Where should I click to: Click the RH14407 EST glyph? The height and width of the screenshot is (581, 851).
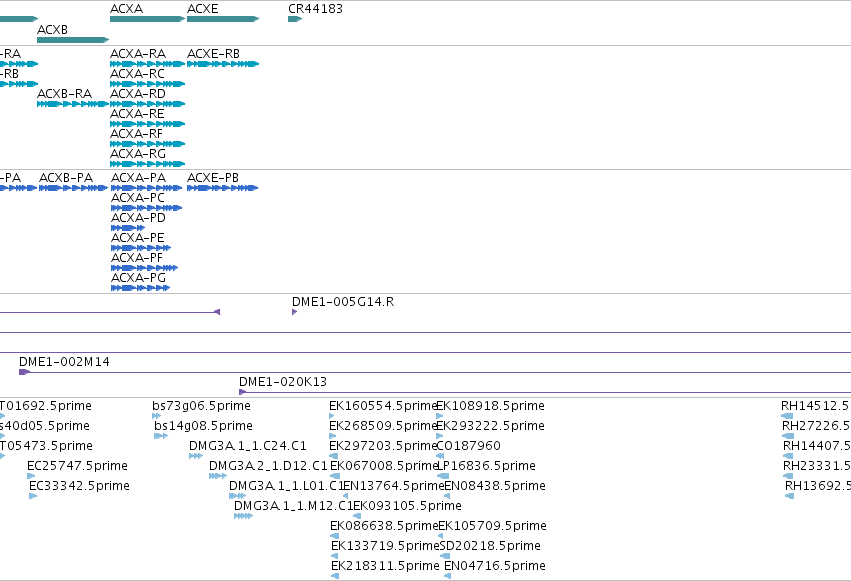click(788, 456)
